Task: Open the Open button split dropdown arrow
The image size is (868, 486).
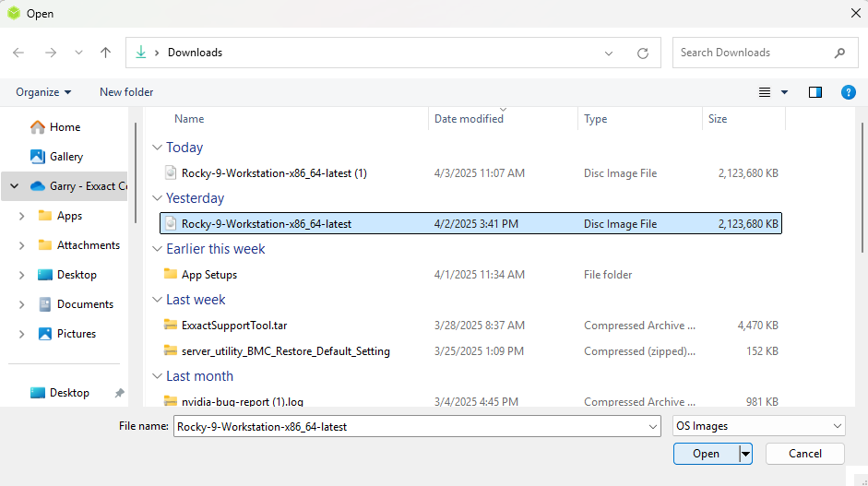Action: (x=745, y=454)
